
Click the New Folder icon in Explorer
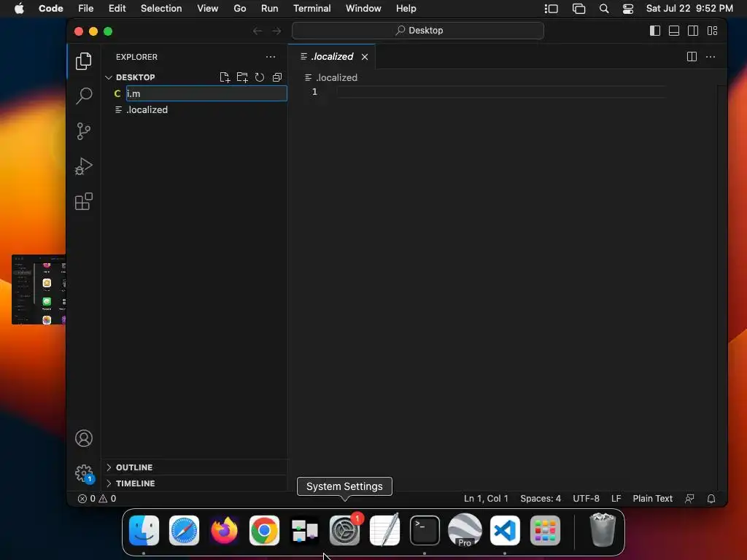(x=242, y=77)
